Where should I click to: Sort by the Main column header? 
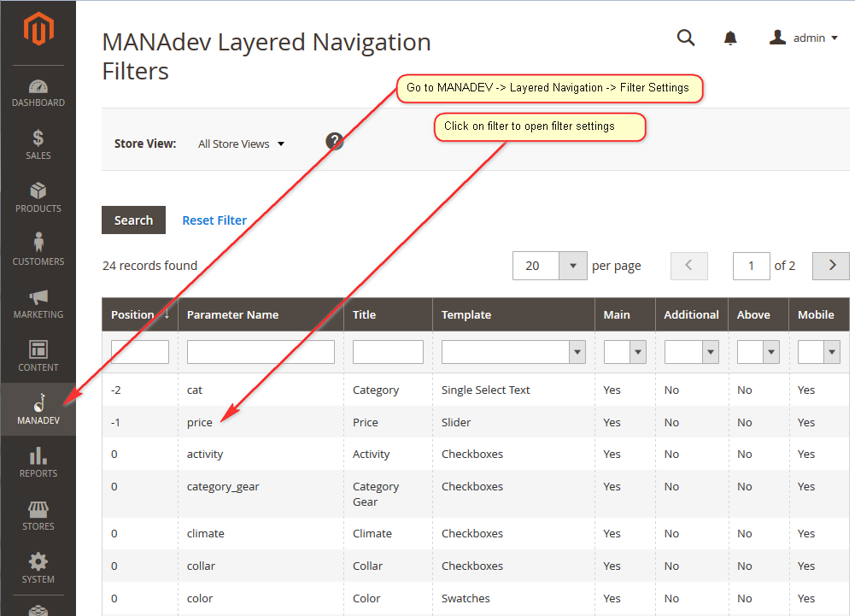625,314
